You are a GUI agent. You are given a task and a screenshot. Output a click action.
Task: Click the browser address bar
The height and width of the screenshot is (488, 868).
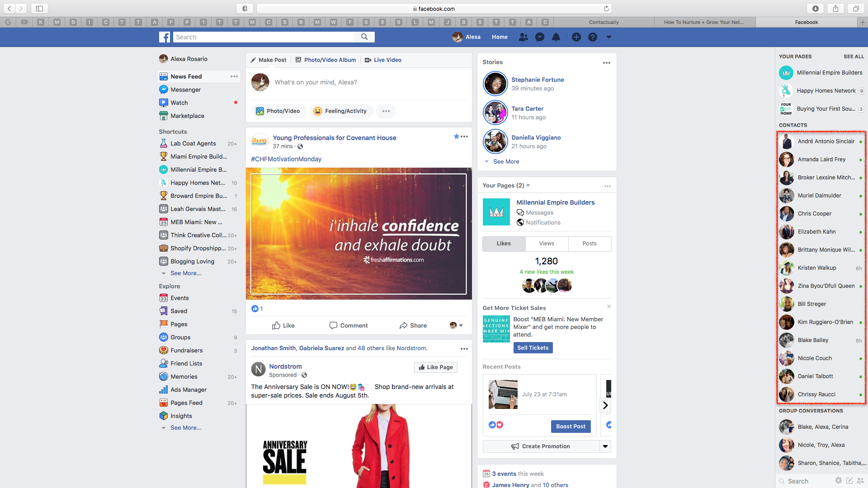click(x=434, y=9)
